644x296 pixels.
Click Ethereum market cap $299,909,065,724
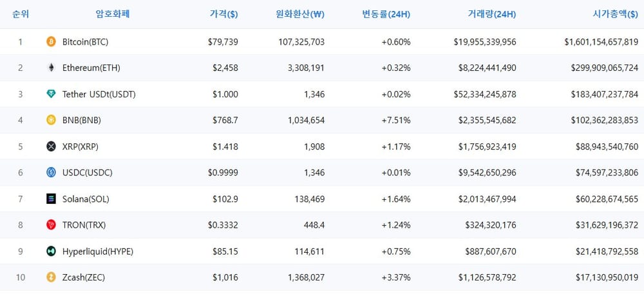[x=605, y=68]
